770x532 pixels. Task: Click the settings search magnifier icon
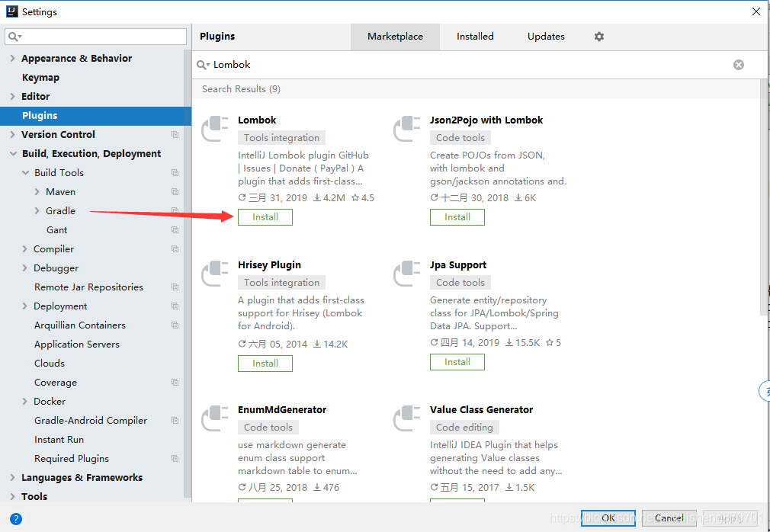coord(14,37)
